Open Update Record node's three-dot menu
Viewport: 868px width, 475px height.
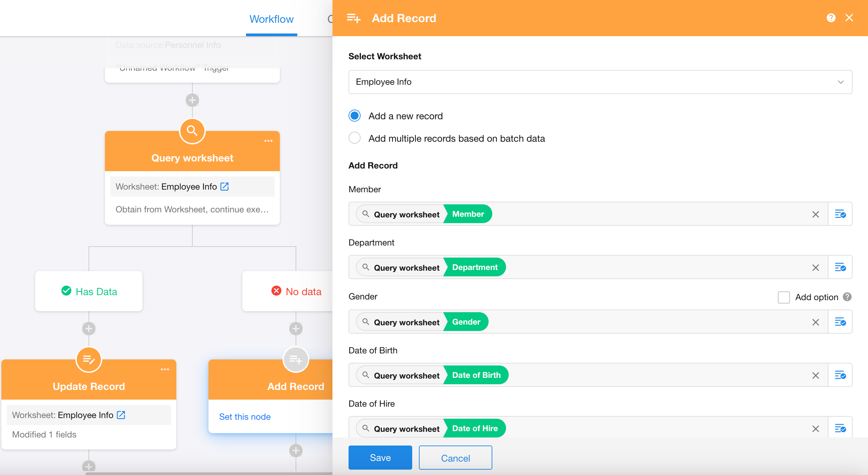(x=165, y=369)
